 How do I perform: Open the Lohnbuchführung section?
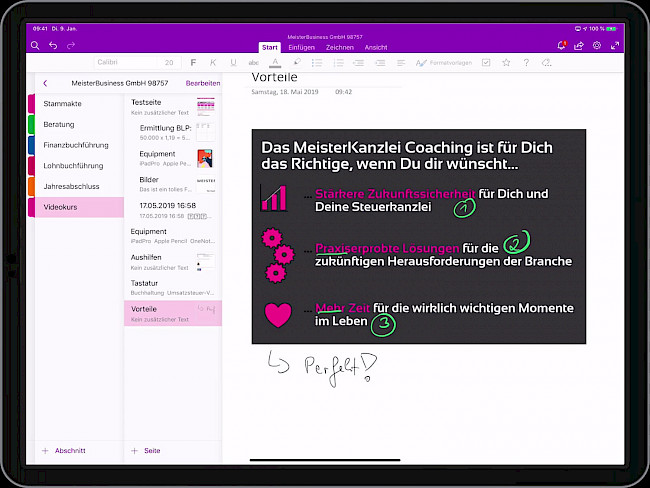(x=79, y=166)
